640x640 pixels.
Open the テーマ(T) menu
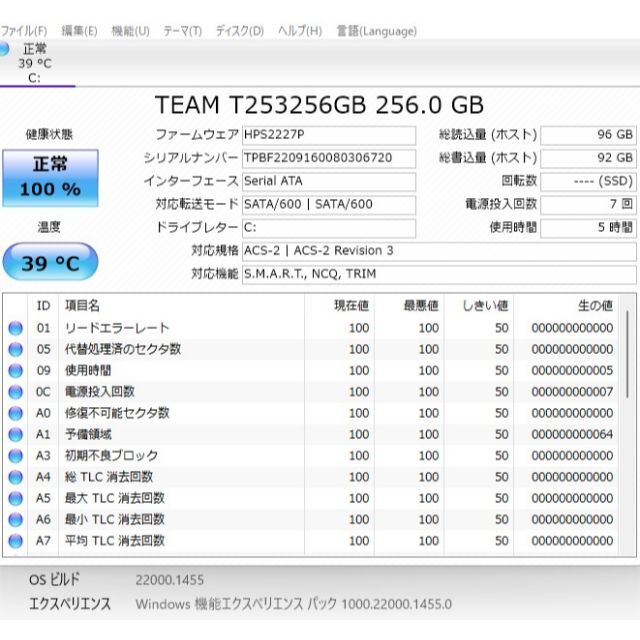pos(182,31)
